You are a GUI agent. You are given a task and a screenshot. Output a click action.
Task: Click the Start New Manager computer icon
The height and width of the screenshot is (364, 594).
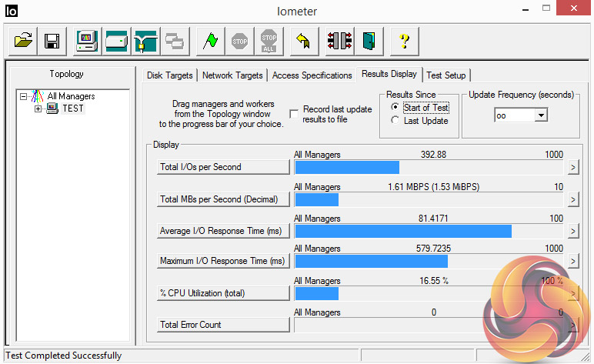87,42
